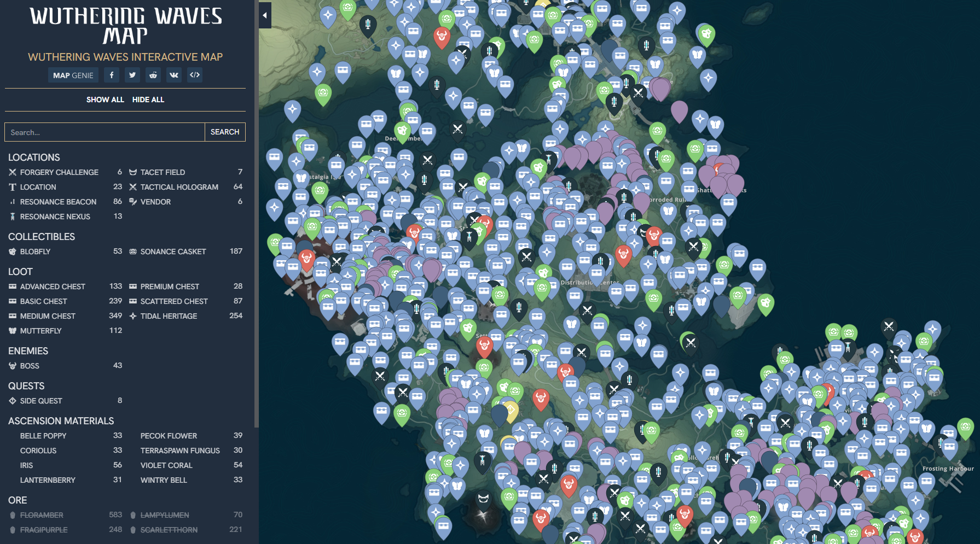Click the Tidal Heritage icon
This screenshot has width=980, height=544.
133,316
